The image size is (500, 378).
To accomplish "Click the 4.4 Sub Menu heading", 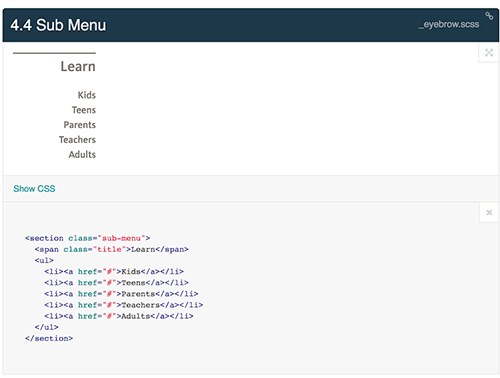I will tap(58, 25).
